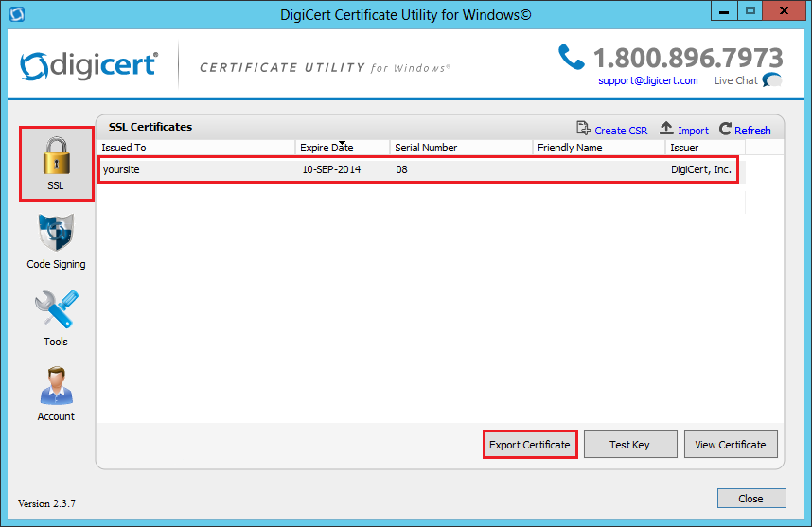Email support@digicert.com link
Screen dimensions: 812x527
click(647, 81)
